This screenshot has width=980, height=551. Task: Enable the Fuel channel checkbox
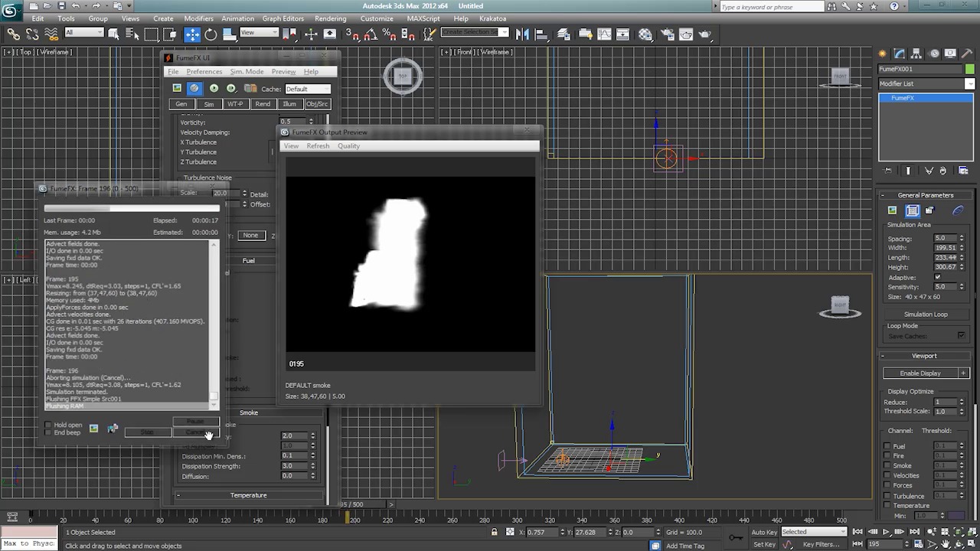(888, 446)
